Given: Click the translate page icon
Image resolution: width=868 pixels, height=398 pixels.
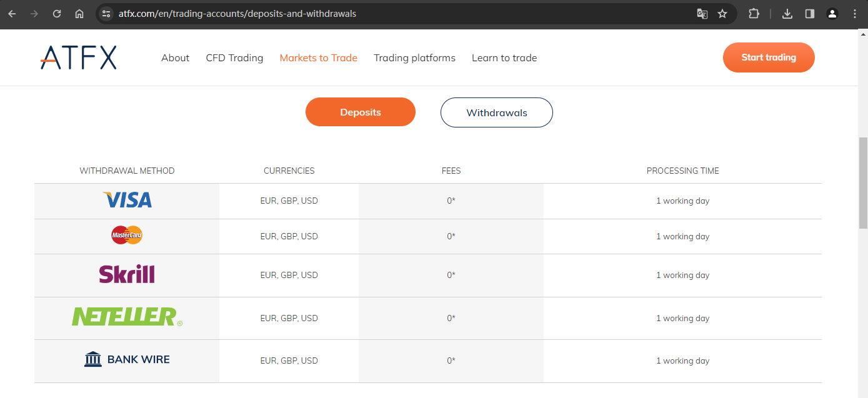Looking at the screenshot, I should 702,14.
